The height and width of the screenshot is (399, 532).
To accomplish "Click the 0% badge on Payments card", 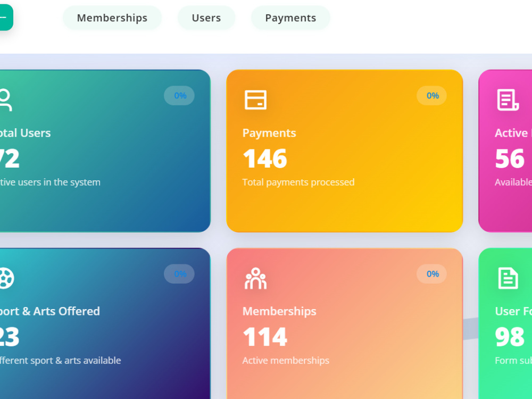I will [x=432, y=96].
